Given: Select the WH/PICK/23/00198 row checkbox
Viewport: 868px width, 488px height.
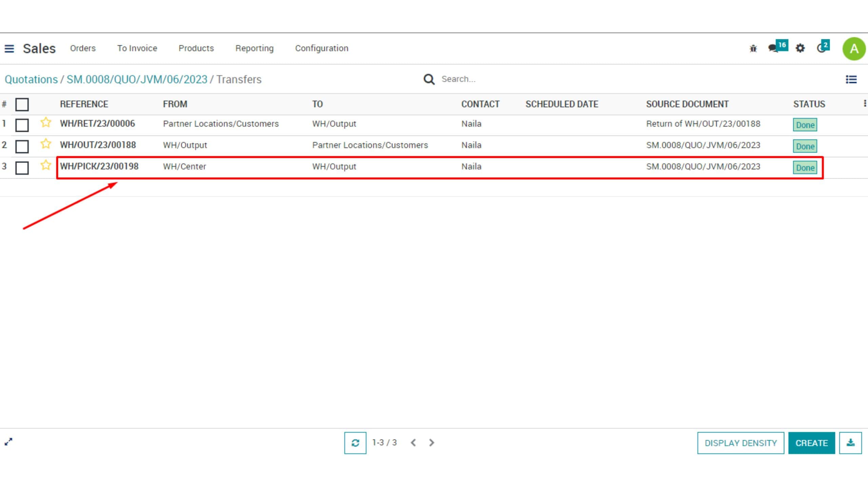Looking at the screenshot, I should click(x=22, y=168).
